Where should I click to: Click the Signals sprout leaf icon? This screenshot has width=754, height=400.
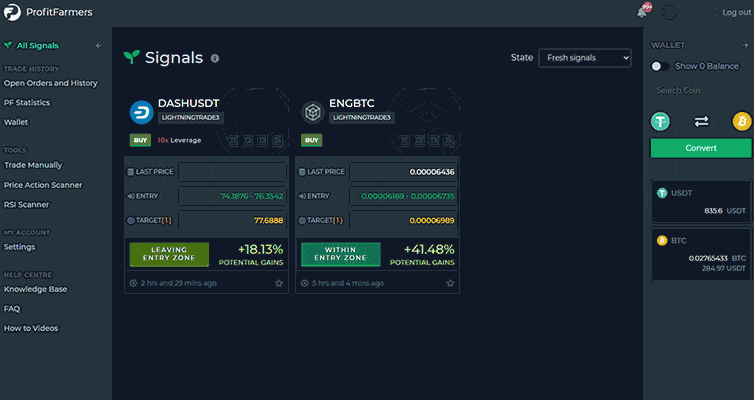pyautogui.click(x=132, y=57)
